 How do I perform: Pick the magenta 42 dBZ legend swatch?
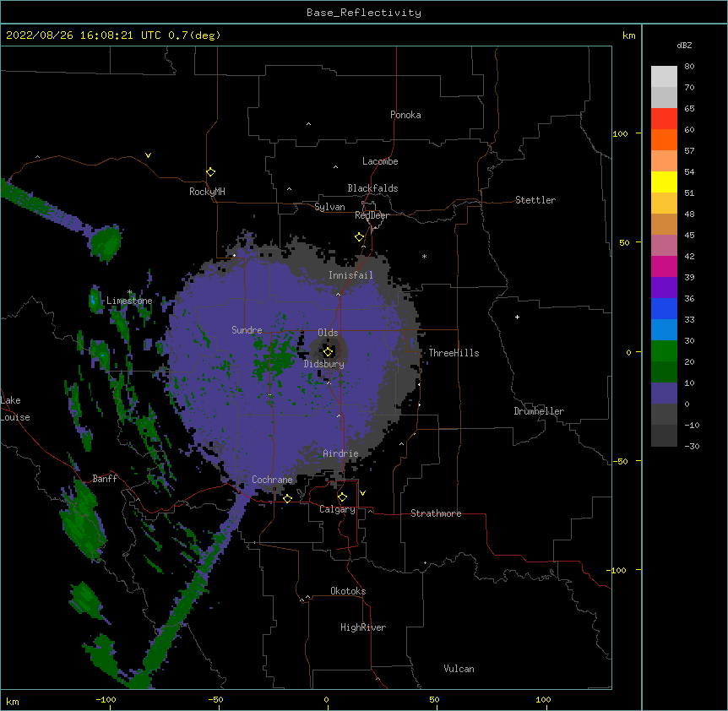click(664, 266)
